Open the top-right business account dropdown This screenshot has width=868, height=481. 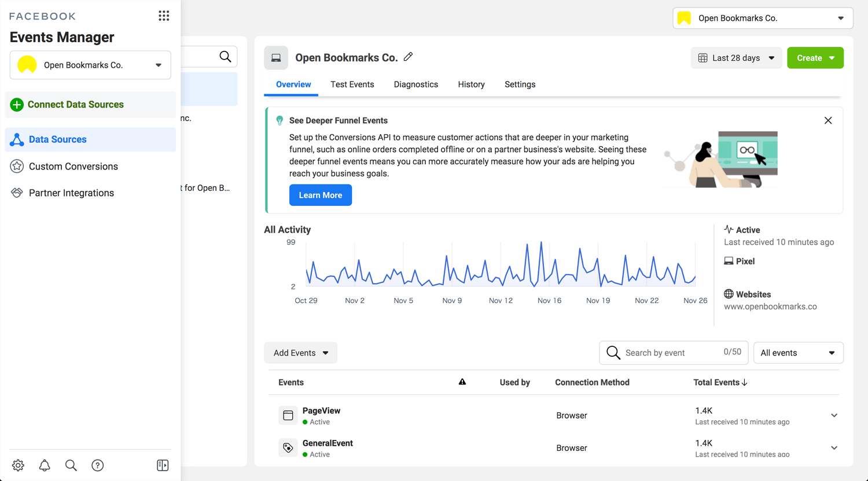763,18
